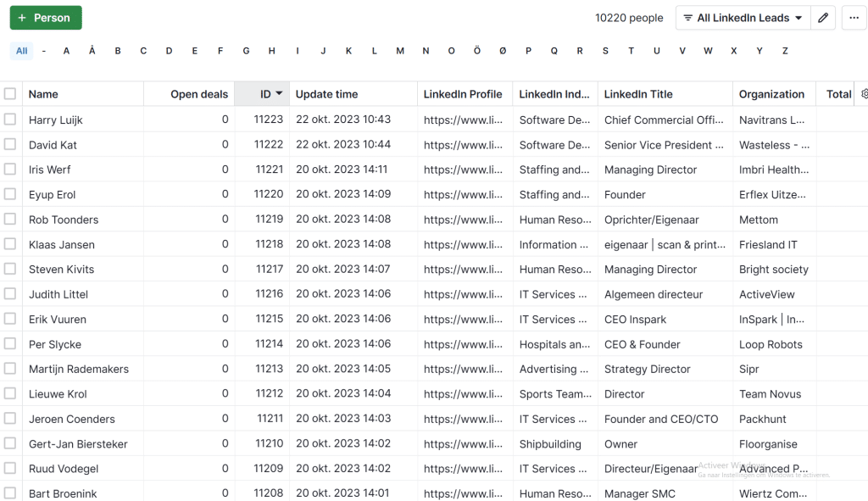This screenshot has width=868, height=501.
Task: Select the All alphabet filter
Action: (21, 51)
